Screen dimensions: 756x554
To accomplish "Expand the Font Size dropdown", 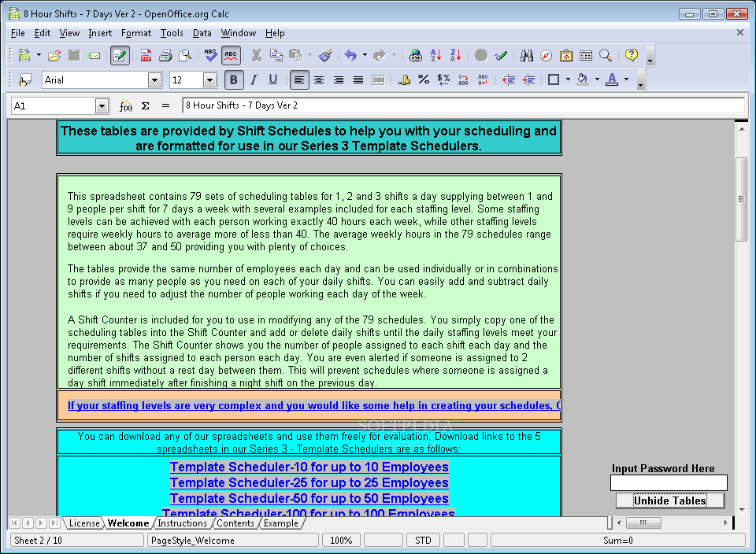I will (209, 80).
